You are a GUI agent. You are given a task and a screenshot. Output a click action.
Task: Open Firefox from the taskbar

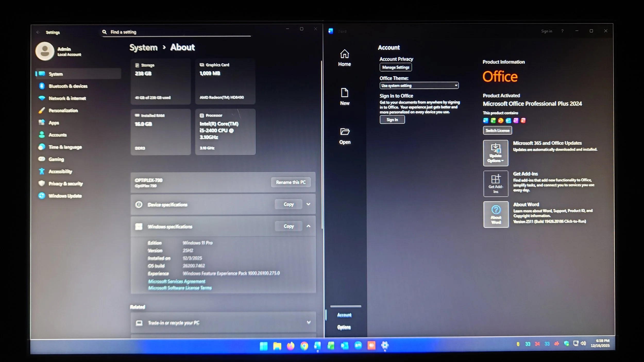pyautogui.click(x=291, y=346)
